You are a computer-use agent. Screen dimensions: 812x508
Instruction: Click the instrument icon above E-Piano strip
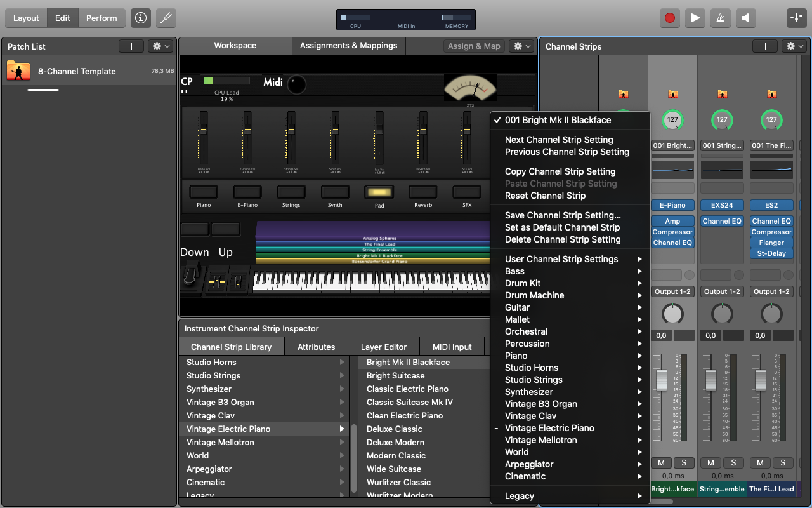coord(672,94)
